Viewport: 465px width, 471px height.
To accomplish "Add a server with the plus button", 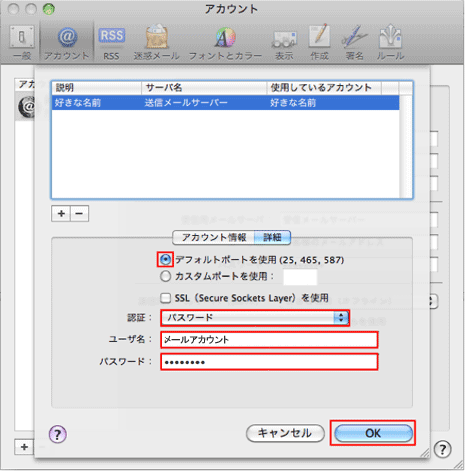I will [x=61, y=213].
